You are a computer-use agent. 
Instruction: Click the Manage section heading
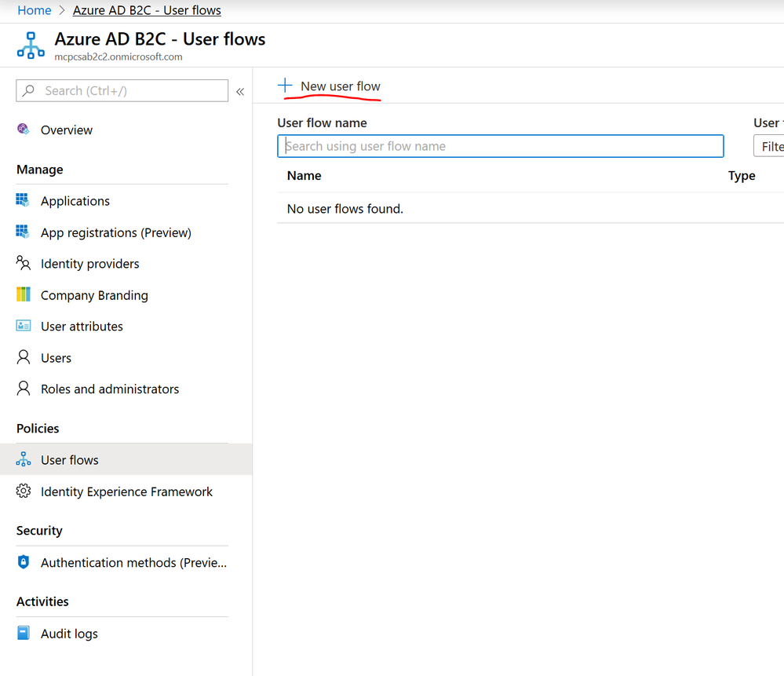39,170
